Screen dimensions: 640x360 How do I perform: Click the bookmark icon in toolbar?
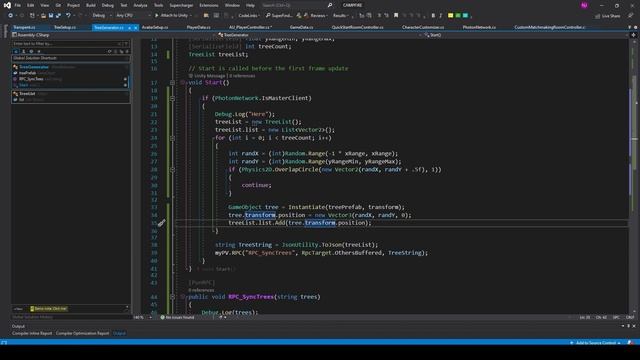(396, 16)
